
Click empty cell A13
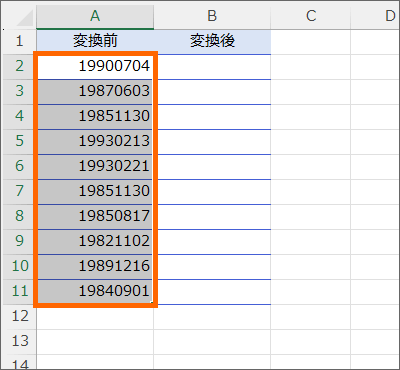click(95, 342)
